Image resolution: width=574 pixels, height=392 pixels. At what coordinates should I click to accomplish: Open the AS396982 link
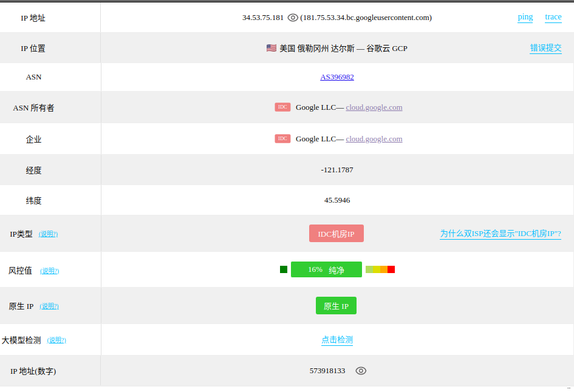pos(337,77)
